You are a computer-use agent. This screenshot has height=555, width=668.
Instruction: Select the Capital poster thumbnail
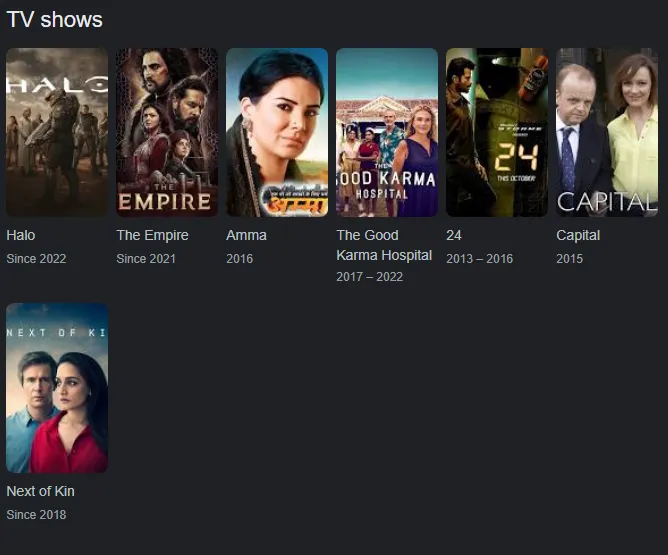pos(607,132)
